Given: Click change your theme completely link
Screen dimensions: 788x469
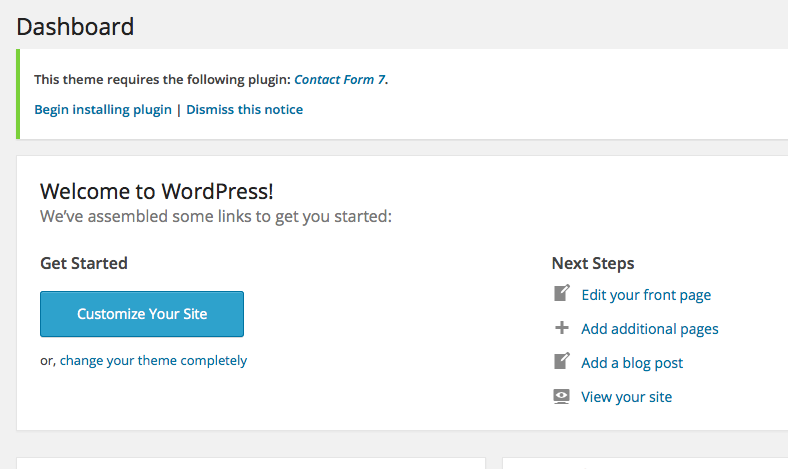Looking at the screenshot, I should [153, 360].
